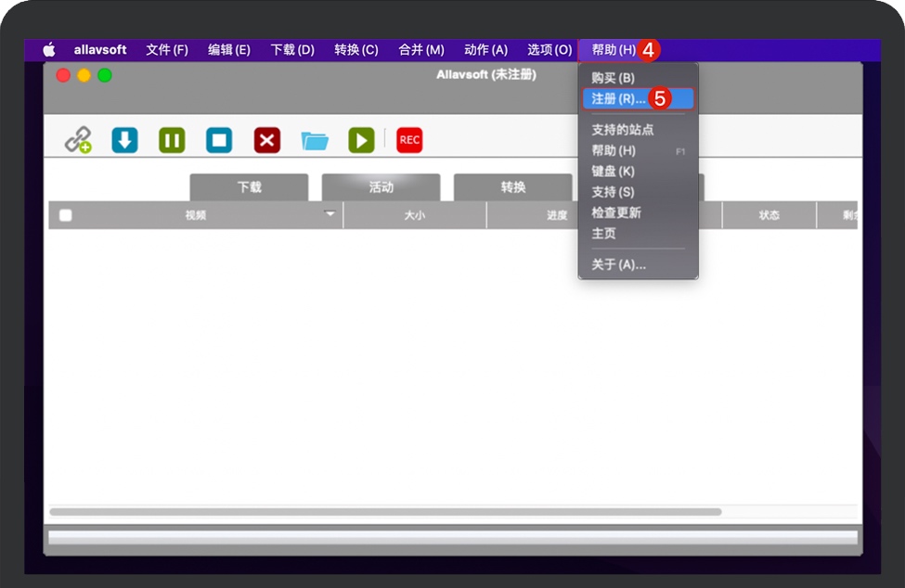Click the bottom progress bar
Image resolution: width=905 pixels, height=588 pixels.
coord(453,537)
